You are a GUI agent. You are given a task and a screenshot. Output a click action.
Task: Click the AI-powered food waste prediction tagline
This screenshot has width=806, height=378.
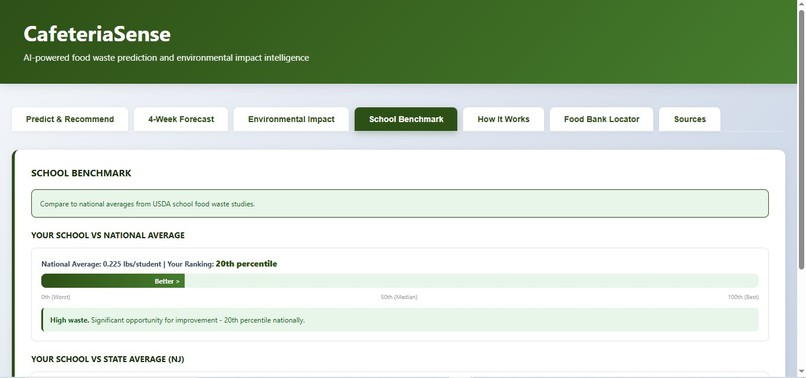(166, 58)
